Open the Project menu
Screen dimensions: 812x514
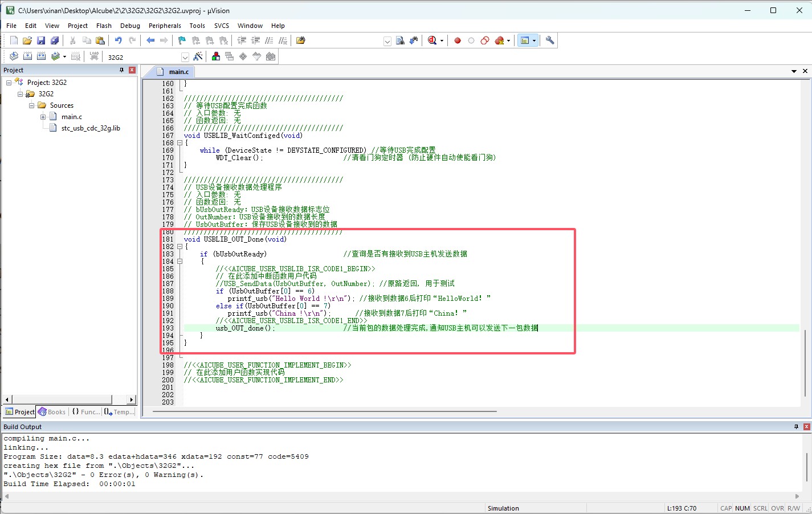coord(77,26)
